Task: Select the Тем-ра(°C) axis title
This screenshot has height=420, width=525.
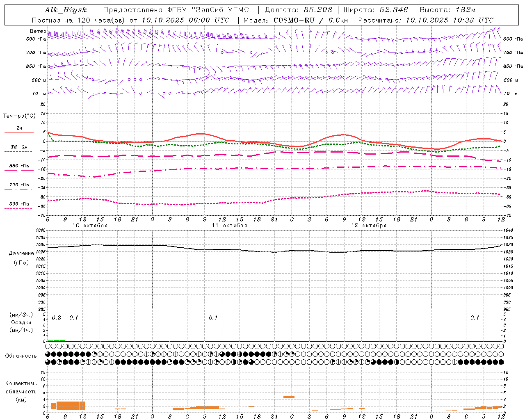Action: [19, 116]
